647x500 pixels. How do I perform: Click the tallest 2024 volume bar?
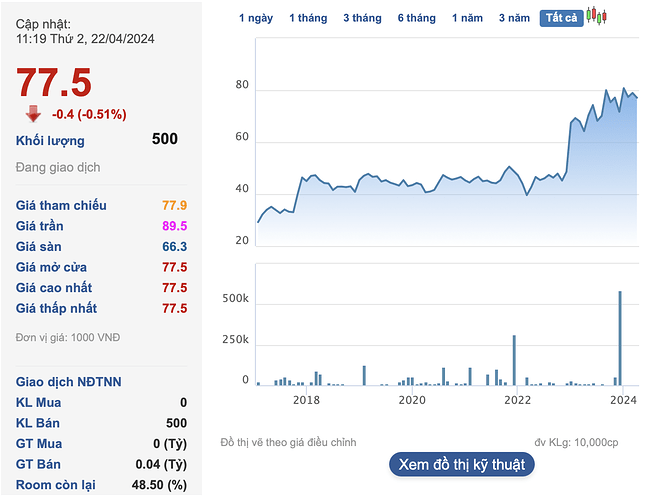pyautogui.click(x=620, y=338)
